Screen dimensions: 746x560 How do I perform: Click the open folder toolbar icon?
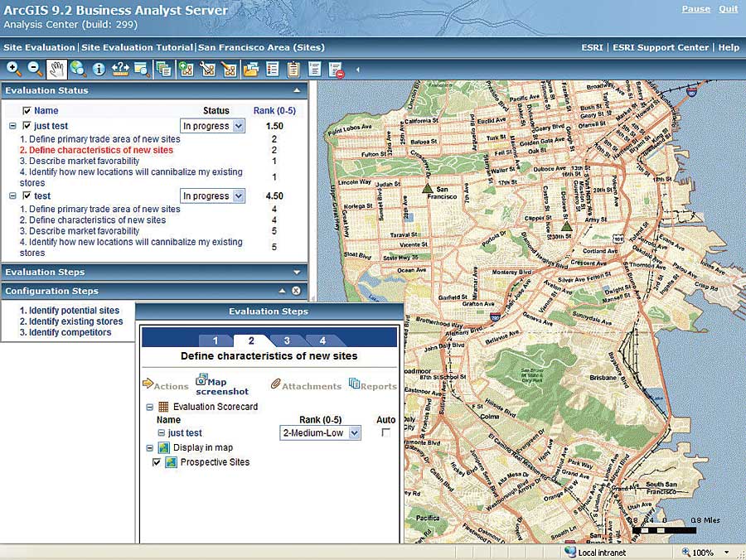coord(250,69)
